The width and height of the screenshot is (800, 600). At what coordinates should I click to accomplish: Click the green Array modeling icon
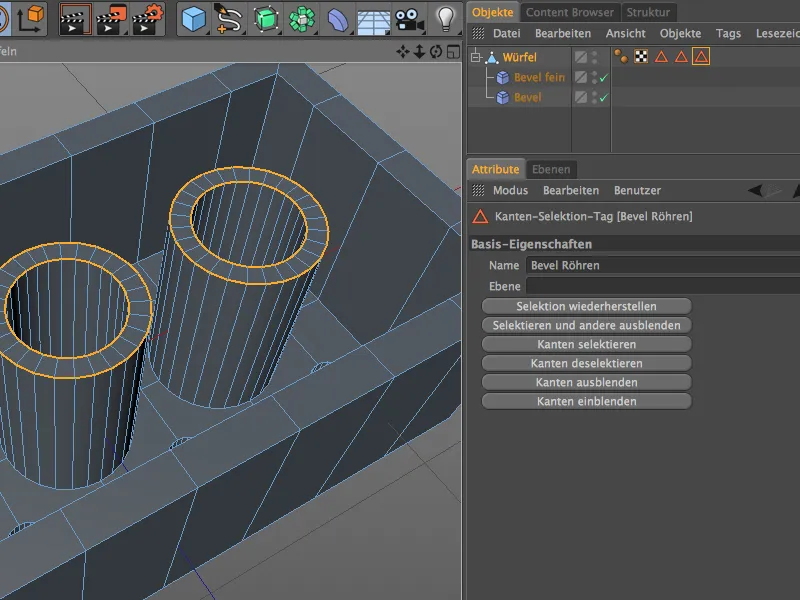click(302, 19)
